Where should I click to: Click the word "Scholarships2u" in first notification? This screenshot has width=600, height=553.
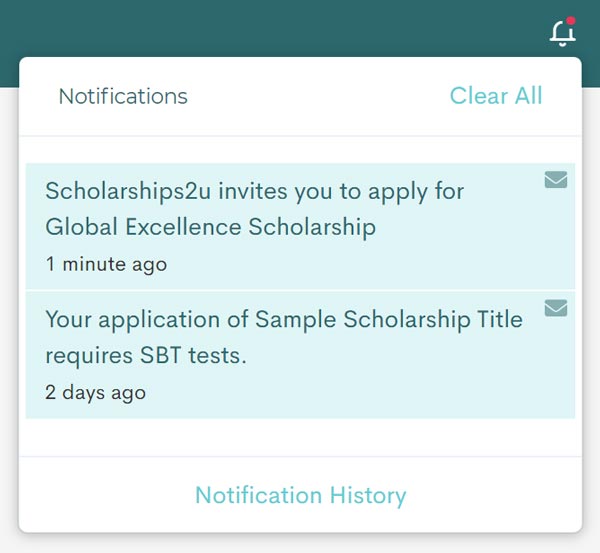(128, 191)
